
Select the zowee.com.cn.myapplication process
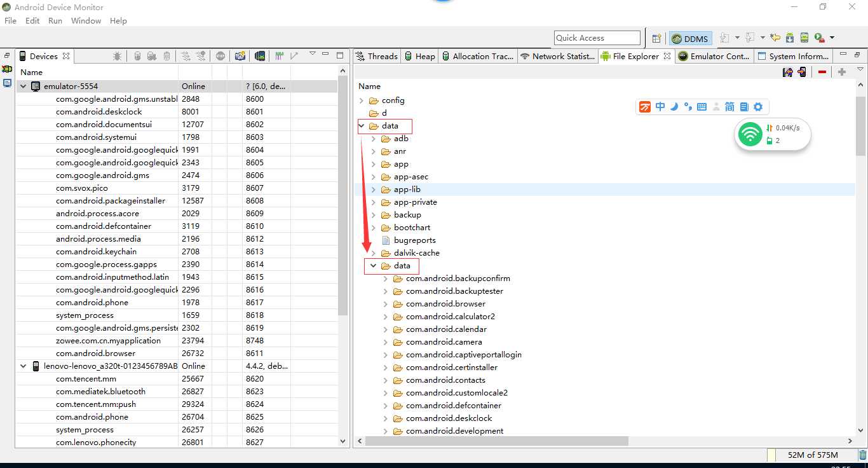(x=108, y=340)
